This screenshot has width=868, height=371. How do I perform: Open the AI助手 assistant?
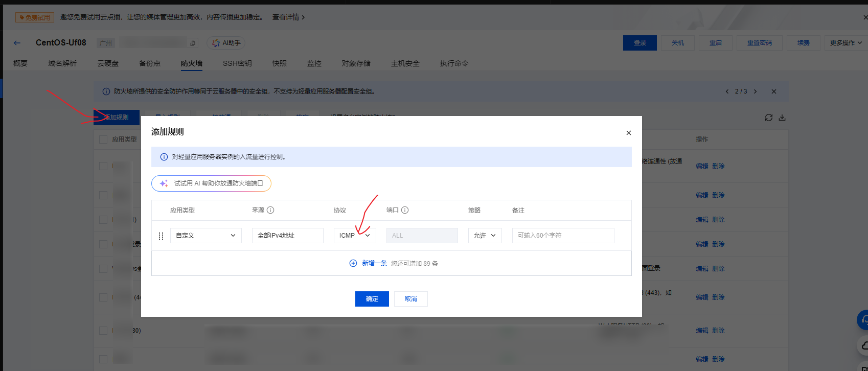(x=226, y=43)
